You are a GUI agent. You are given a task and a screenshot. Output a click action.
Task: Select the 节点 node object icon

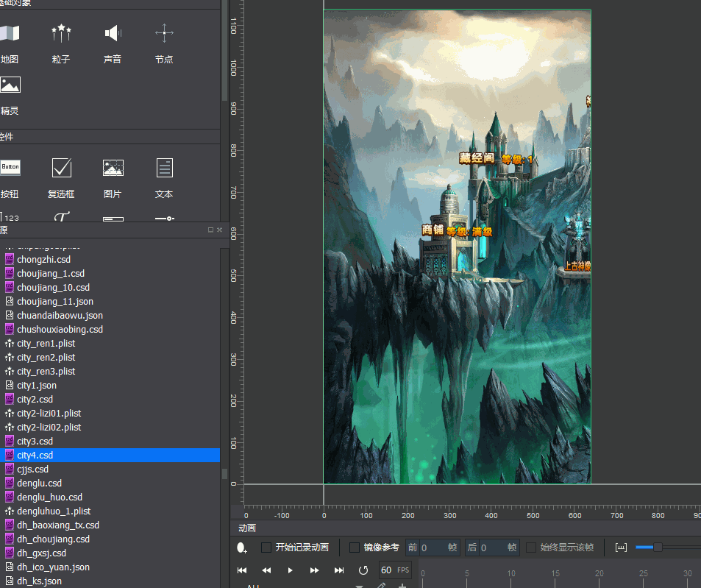tap(164, 33)
